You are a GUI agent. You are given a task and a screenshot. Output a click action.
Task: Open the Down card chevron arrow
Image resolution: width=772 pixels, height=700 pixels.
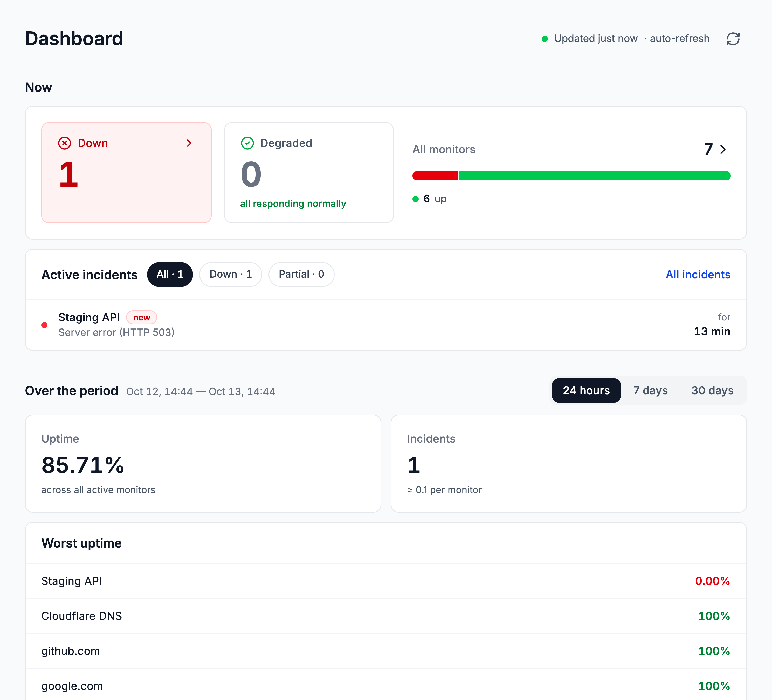189,143
